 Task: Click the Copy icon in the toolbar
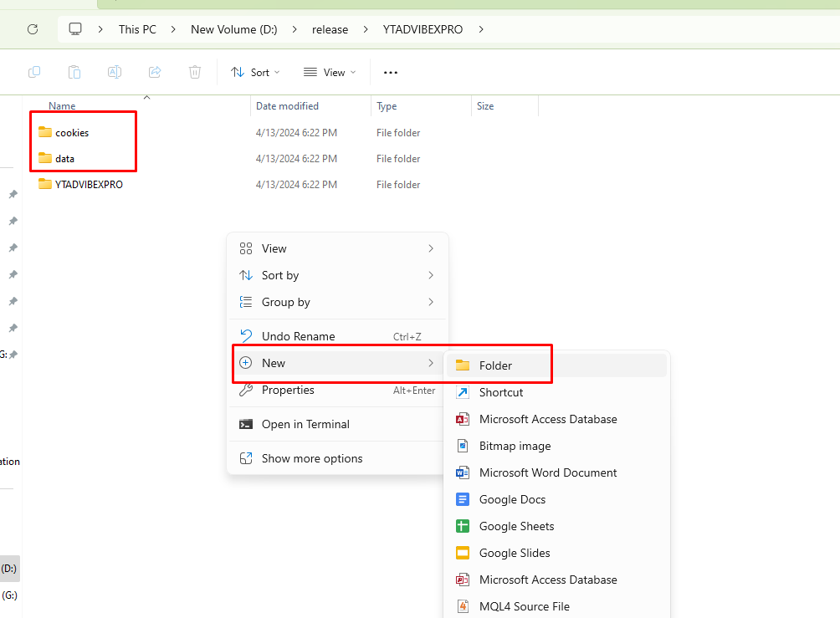[x=34, y=72]
